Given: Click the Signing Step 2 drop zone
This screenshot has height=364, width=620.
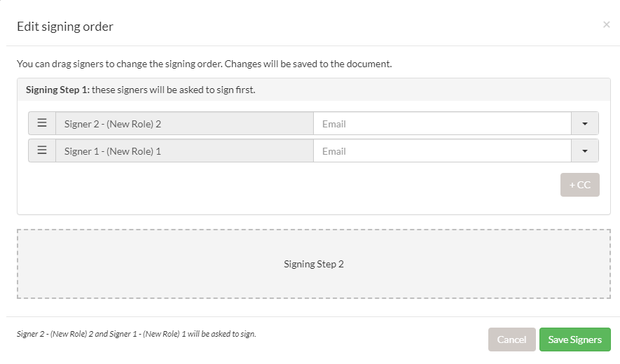Looking at the screenshot, I should click(313, 265).
